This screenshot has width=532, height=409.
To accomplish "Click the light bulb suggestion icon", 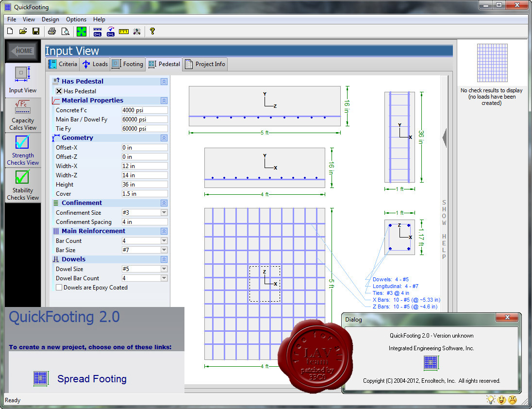I will [x=491, y=400].
